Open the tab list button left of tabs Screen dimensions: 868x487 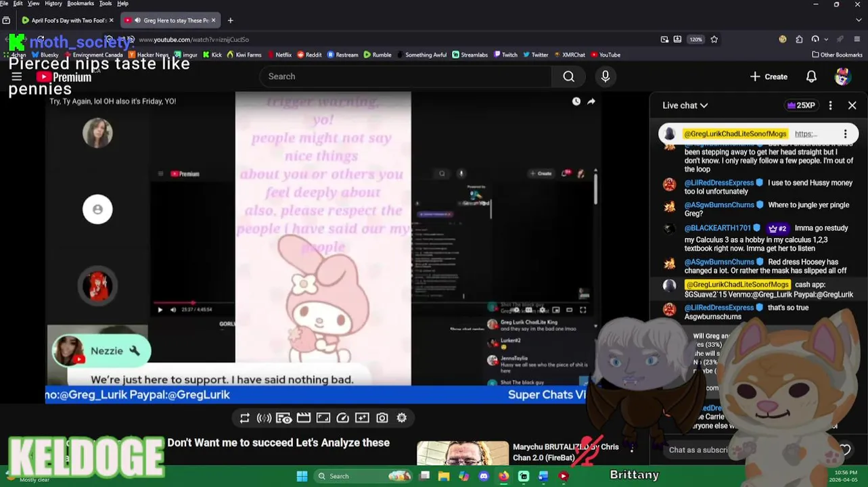[x=6, y=20]
